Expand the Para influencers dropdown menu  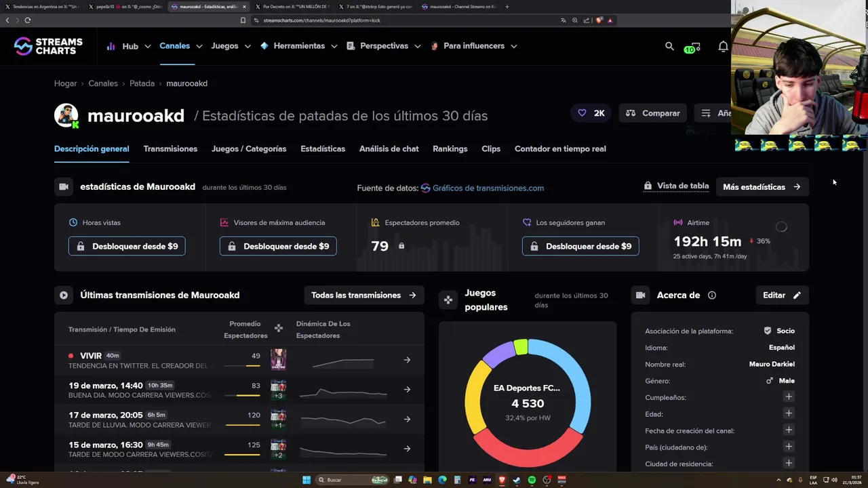click(x=514, y=46)
